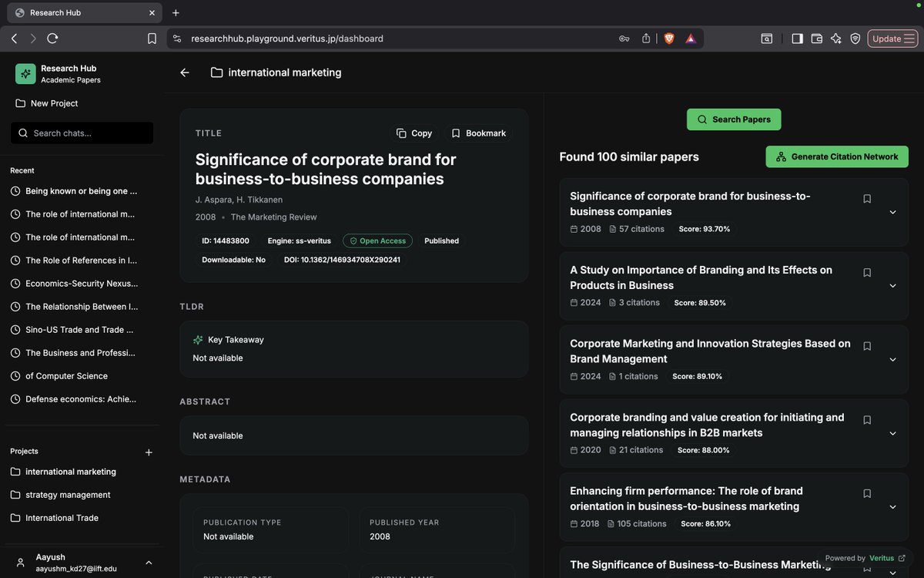Open the Brave Wallet icon
This screenshot has width=924, height=578.
click(817, 39)
